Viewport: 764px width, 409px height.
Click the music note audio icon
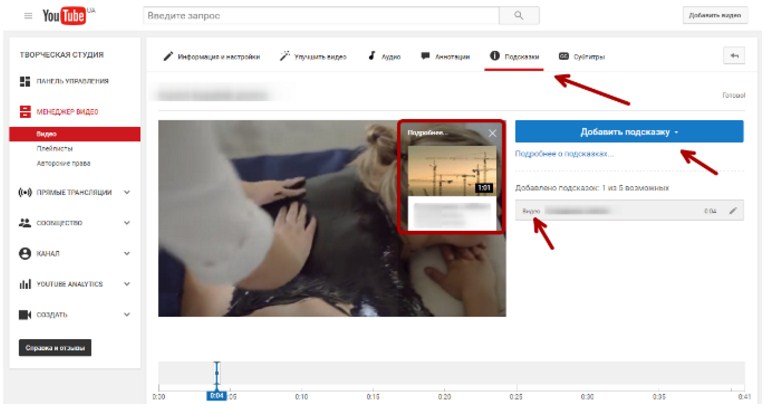372,56
